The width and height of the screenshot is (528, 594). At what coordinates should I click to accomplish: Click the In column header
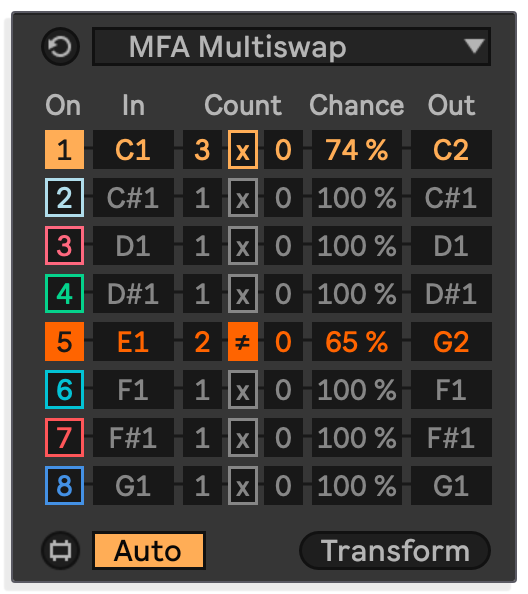(x=133, y=105)
